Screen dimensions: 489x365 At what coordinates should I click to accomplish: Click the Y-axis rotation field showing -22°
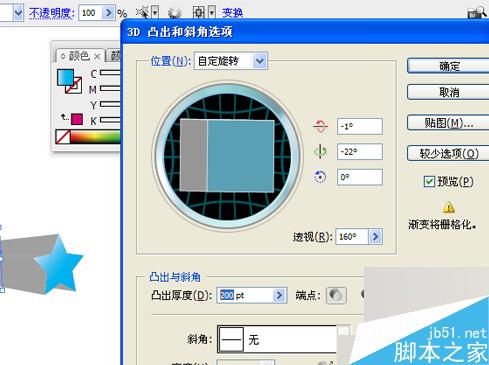[360, 152]
